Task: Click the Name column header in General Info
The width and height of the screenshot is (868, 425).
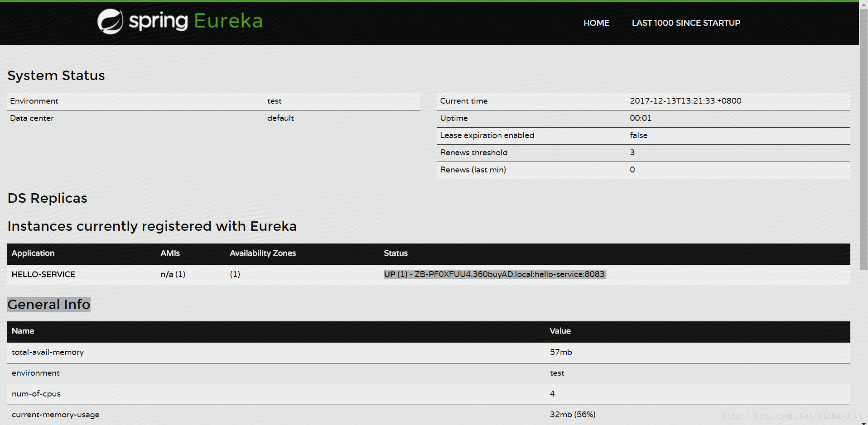Action: click(23, 331)
